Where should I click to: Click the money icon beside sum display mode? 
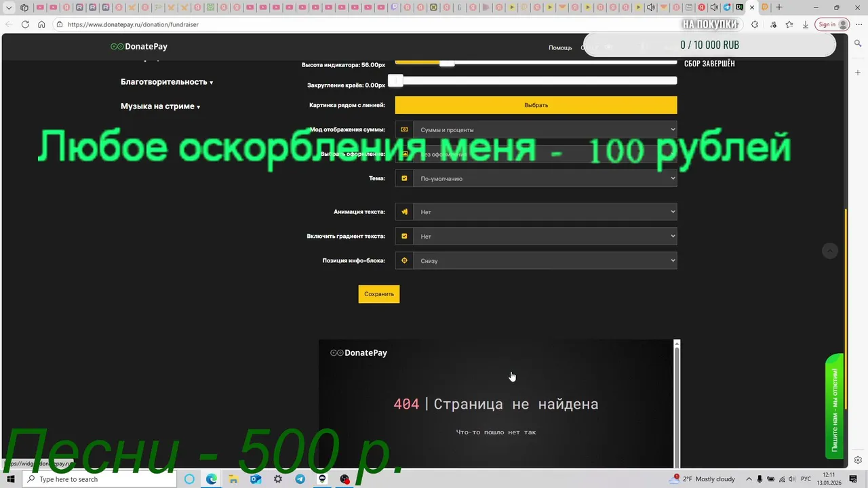click(x=404, y=129)
